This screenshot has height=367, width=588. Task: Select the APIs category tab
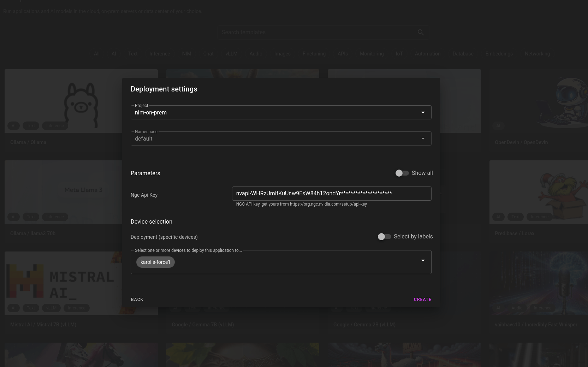pyautogui.click(x=343, y=54)
